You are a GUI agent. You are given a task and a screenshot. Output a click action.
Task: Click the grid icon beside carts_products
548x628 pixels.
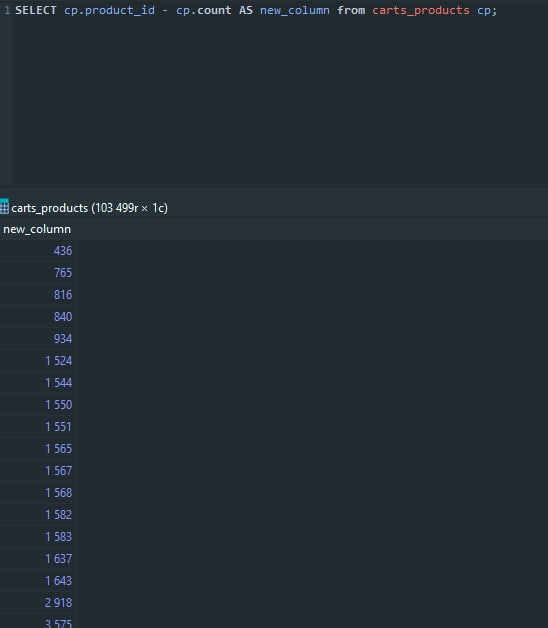[4, 207]
